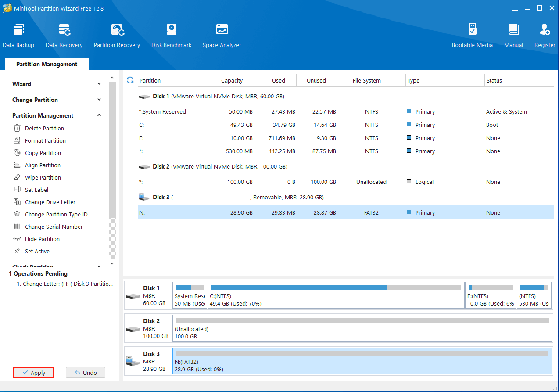The image size is (559, 392).
Task: Switch to the Partition Management tab
Action: (47, 64)
